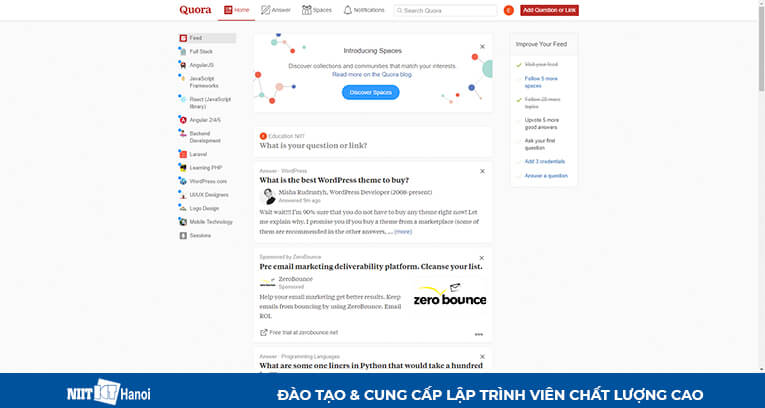Viewport: 765px width, 408px height.
Task: Select Feed label in the sidebar
Action: (196, 38)
